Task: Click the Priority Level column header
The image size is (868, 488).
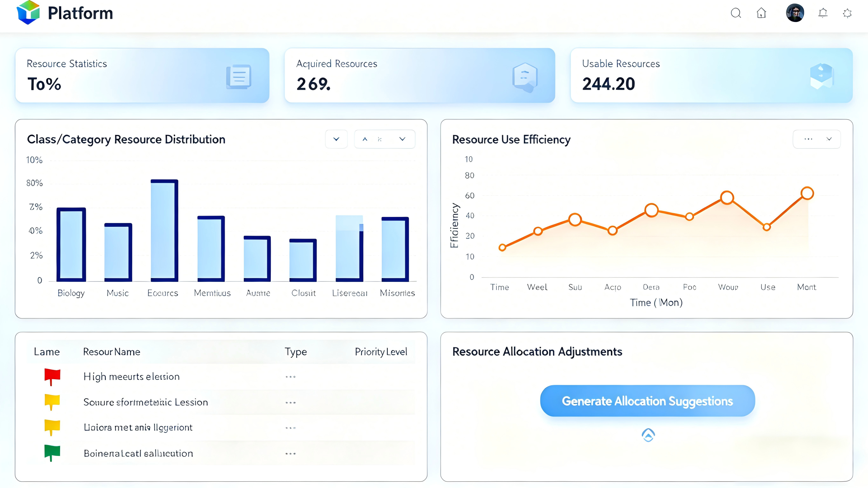Action: click(381, 352)
